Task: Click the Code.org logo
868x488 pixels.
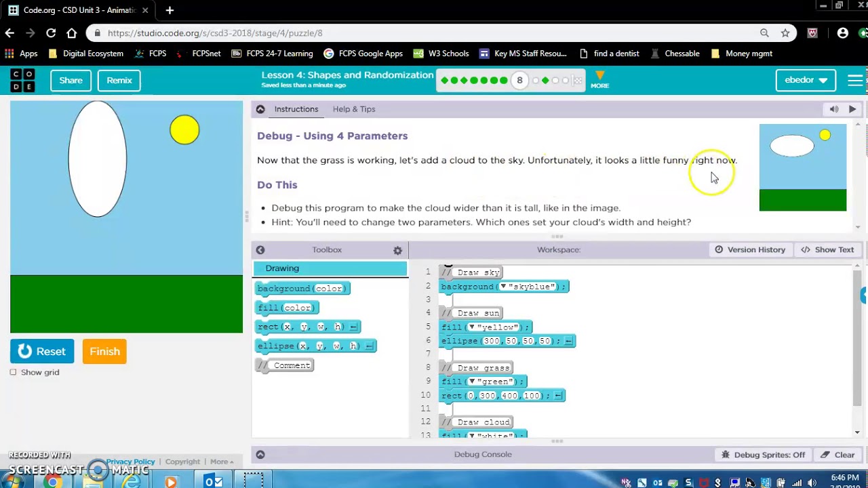Action: 22,80
